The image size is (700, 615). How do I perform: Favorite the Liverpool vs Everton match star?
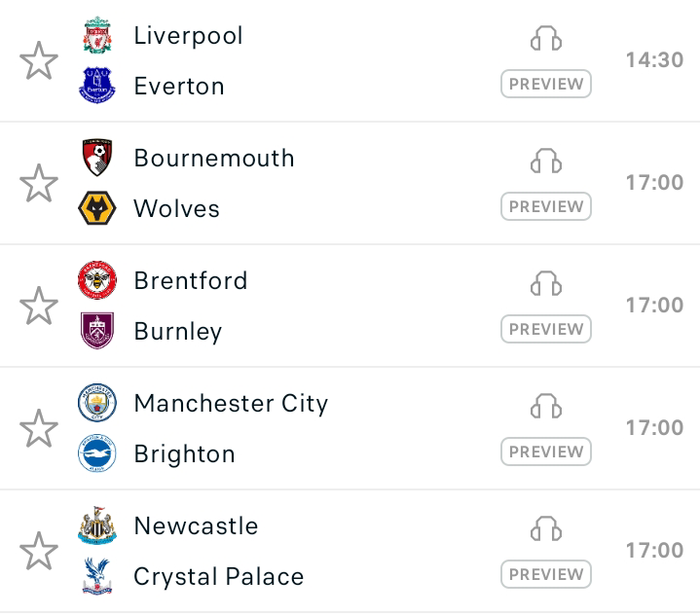click(39, 60)
